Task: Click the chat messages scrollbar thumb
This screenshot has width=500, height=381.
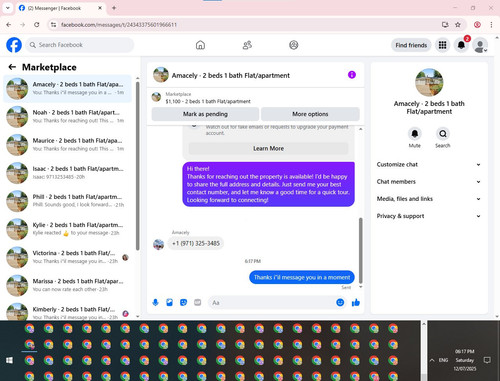Action: click(x=360, y=251)
